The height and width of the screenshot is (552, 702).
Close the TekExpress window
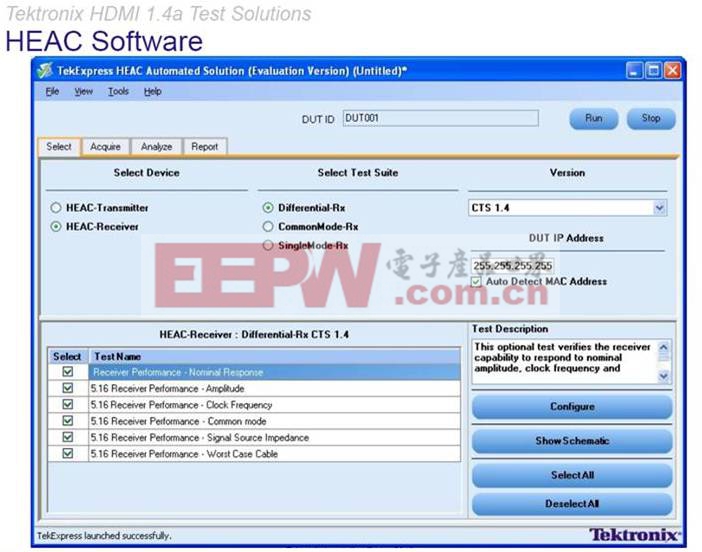pyautogui.click(x=672, y=71)
